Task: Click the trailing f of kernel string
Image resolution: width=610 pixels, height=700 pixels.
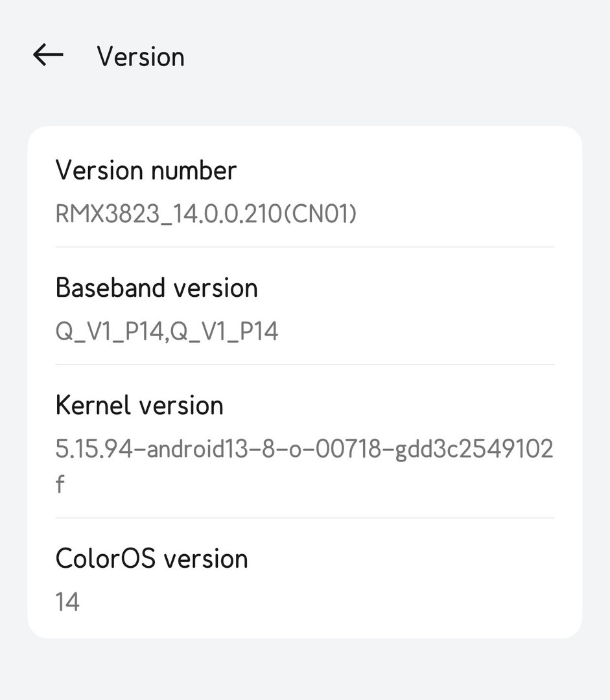Action: (60, 484)
